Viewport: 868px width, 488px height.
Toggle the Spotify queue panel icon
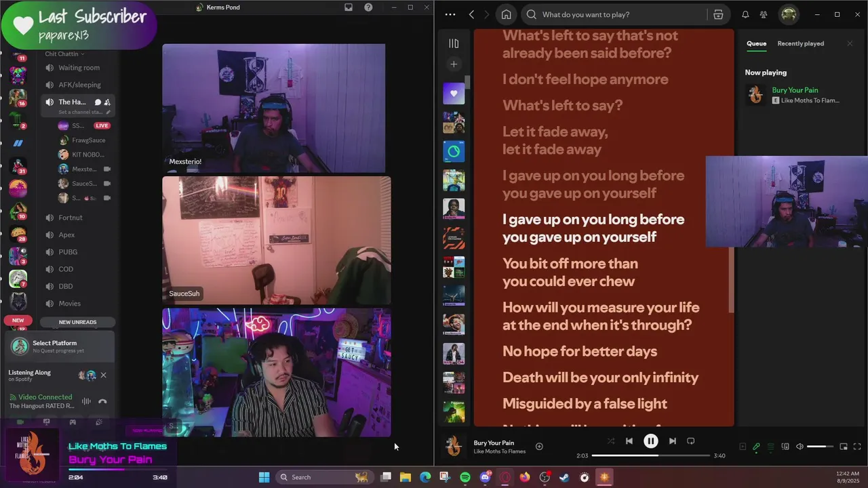771,447
